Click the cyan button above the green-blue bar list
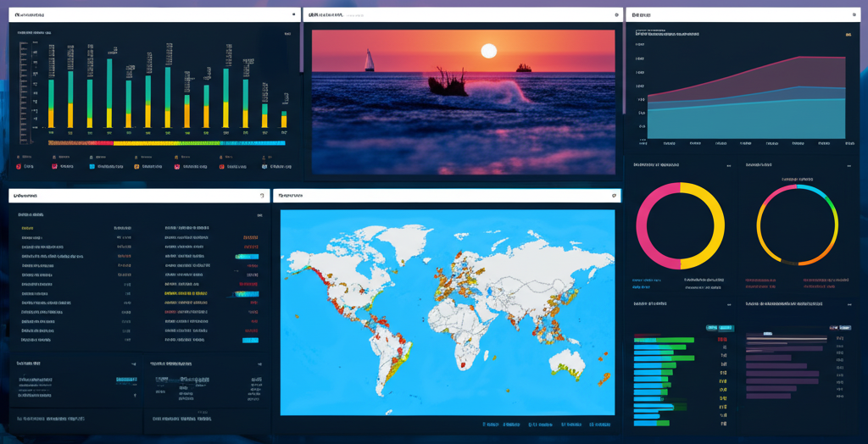Screen dimensions: 868x444 point(718,327)
